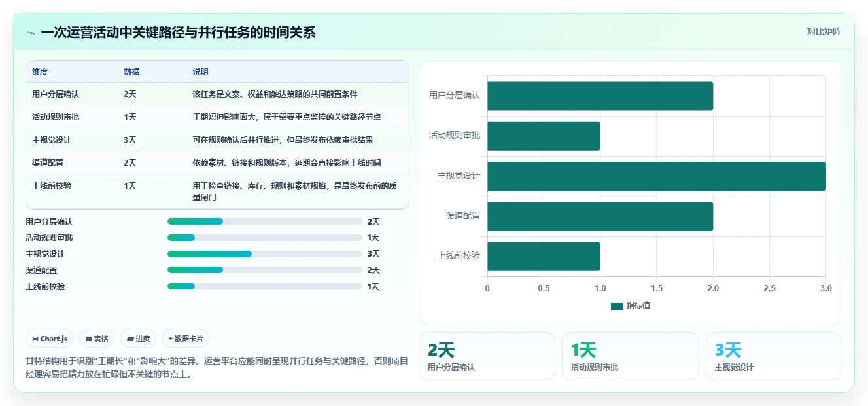Select table cell 主视觉设计
The image size is (868, 406).
(x=52, y=140)
